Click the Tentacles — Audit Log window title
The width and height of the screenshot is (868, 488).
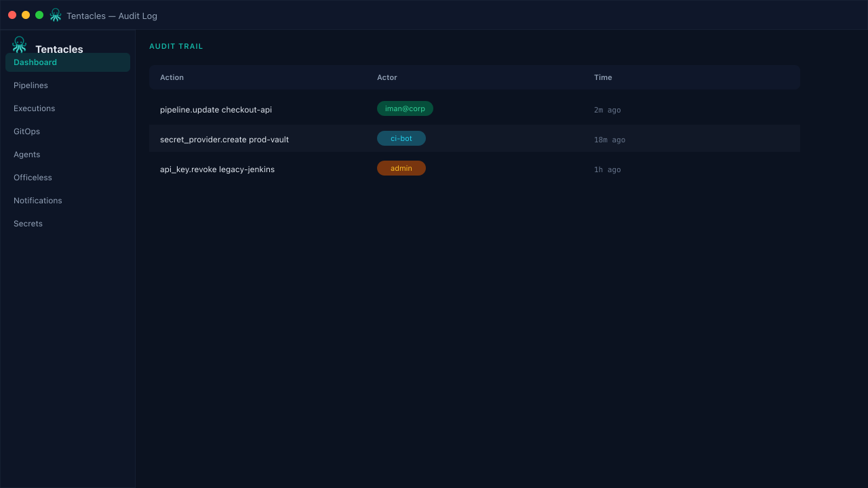tap(112, 16)
